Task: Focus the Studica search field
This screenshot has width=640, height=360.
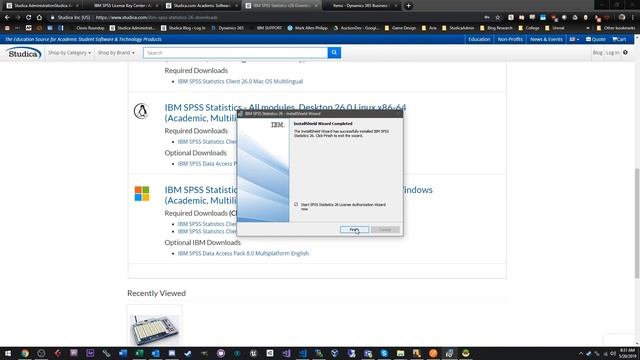Action: 236,53
